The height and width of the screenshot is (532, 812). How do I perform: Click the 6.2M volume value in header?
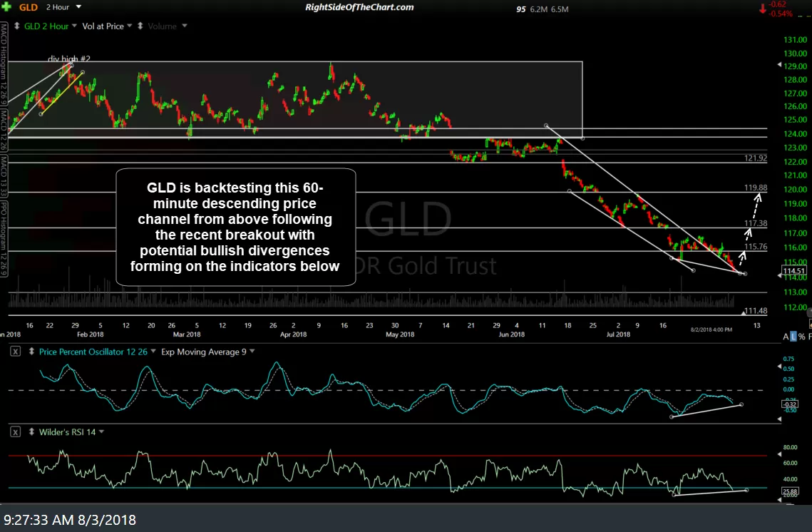pyautogui.click(x=538, y=9)
